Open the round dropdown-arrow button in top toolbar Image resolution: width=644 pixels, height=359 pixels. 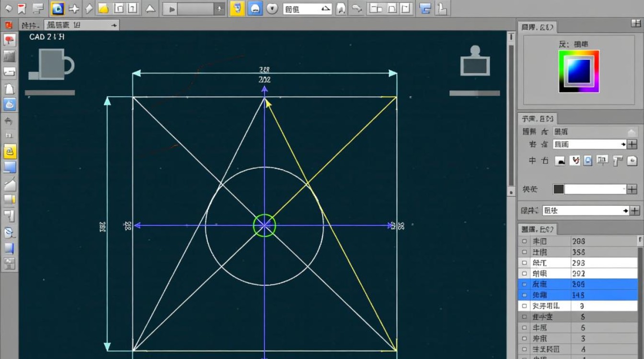click(272, 9)
